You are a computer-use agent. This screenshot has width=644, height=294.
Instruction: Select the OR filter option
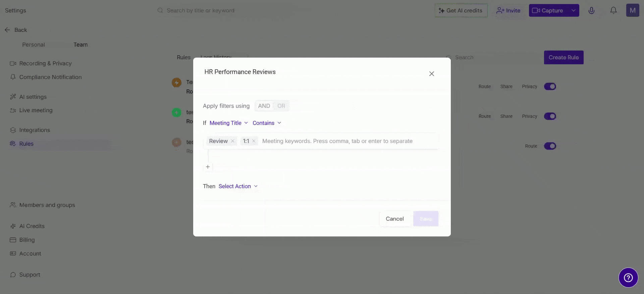coord(281,106)
